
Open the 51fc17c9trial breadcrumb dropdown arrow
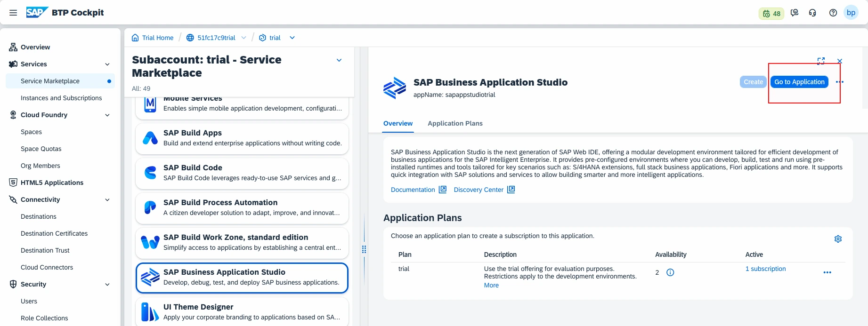click(x=243, y=38)
